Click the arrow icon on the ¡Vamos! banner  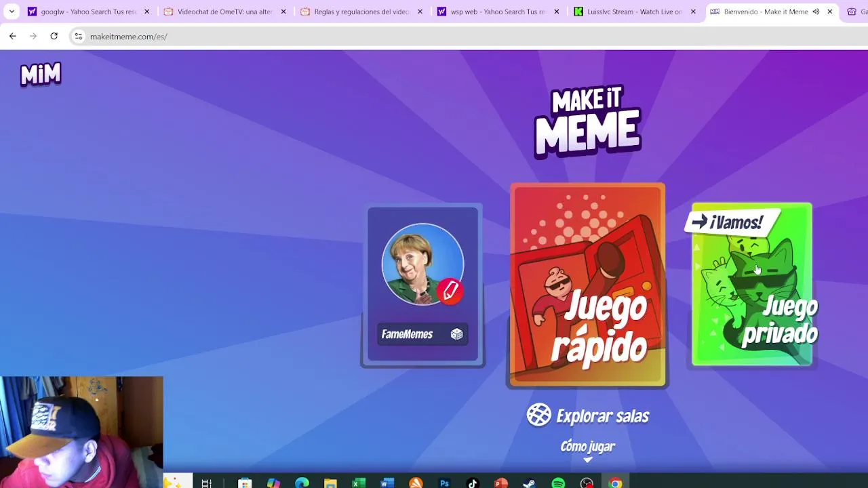(x=699, y=222)
